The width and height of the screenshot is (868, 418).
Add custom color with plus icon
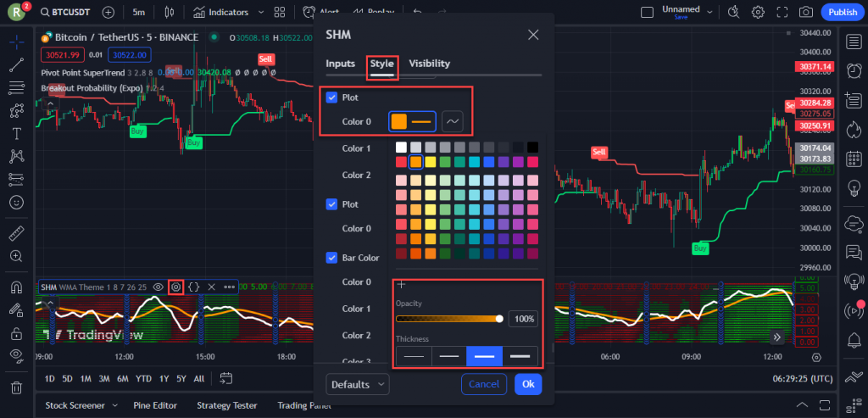(x=402, y=285)
